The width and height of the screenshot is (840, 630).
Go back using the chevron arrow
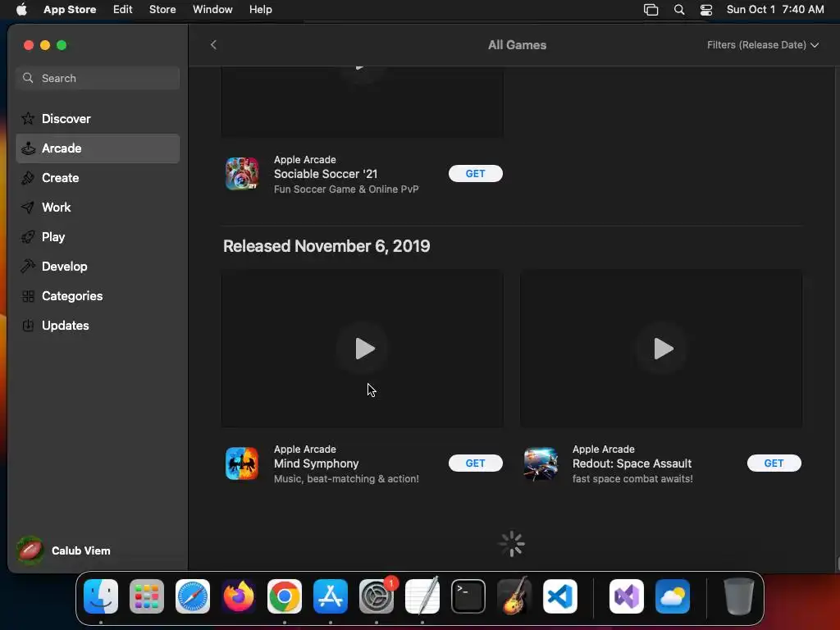click(x=213, y=45)
